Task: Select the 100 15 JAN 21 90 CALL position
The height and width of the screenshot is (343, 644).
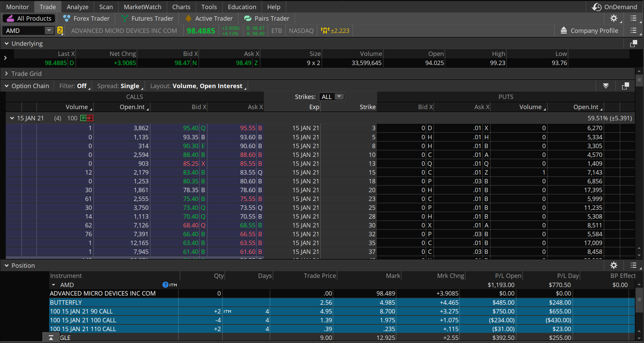Action: (342, 311)
